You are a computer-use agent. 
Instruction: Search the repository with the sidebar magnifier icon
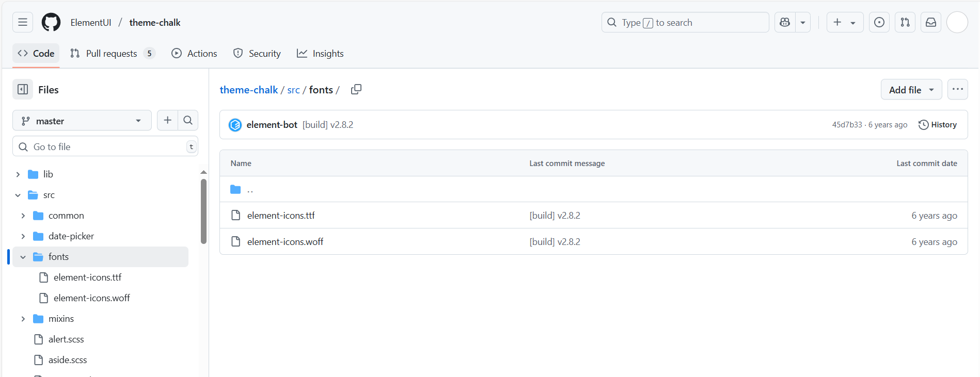tap(188, 120)
